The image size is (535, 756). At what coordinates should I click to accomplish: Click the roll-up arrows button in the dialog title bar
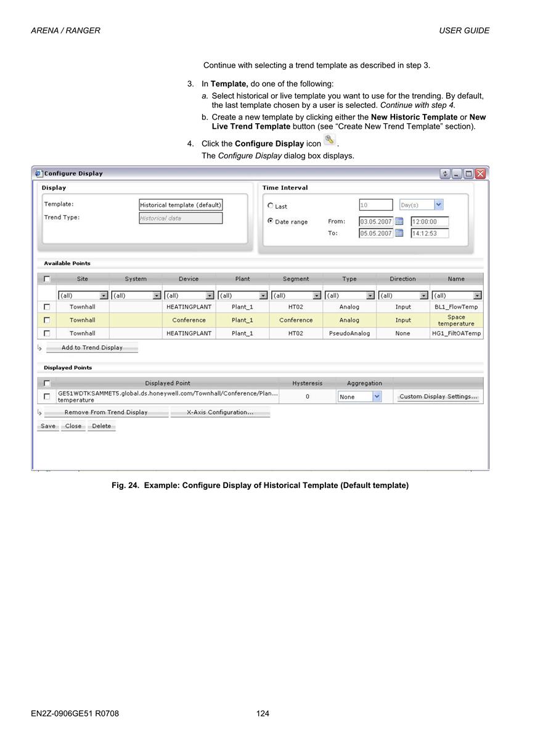[x=445, y=174]
